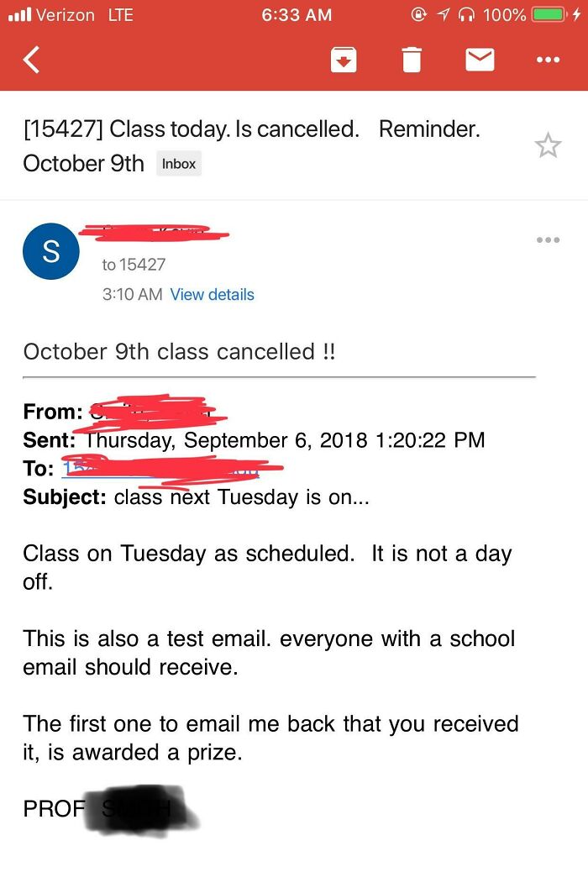The image size is (588, 888).
Task: Open View details link
Action: [x=212, y=295]
